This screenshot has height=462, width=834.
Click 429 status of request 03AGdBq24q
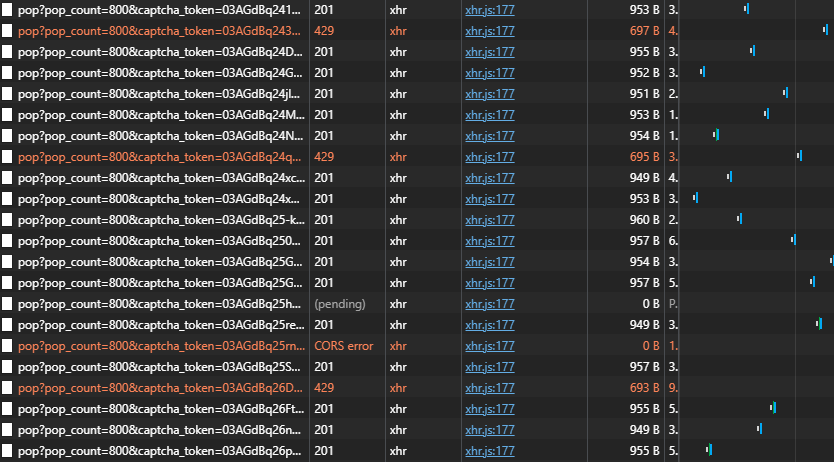click(324, 157)
